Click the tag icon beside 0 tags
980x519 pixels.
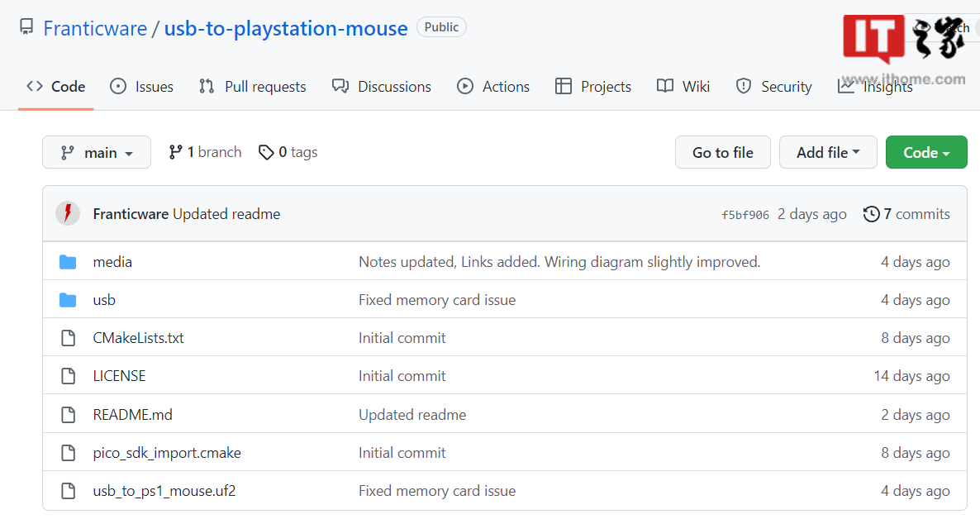[x=266, y=152]
